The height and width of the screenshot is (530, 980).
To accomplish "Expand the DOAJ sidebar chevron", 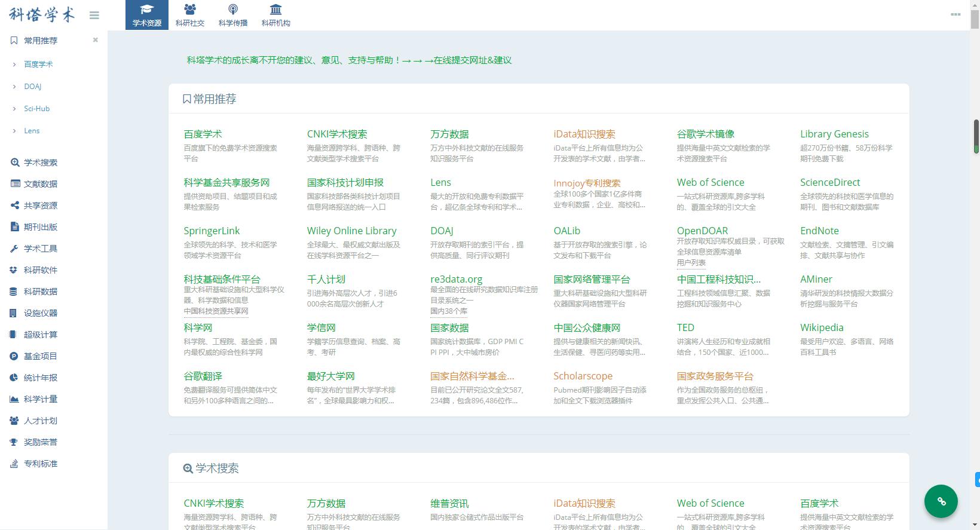I will [x=14, y=87].
